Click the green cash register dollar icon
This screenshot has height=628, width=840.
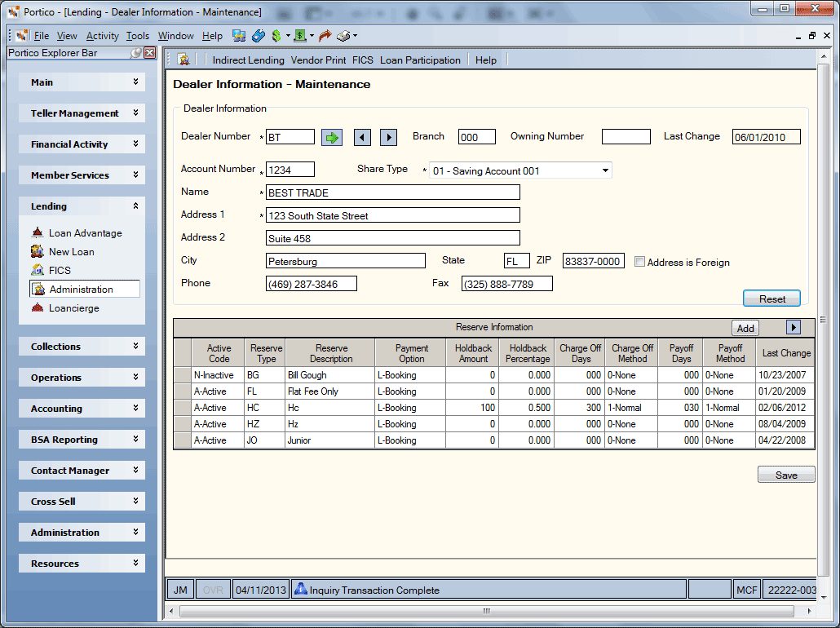[x=300, y=36]
